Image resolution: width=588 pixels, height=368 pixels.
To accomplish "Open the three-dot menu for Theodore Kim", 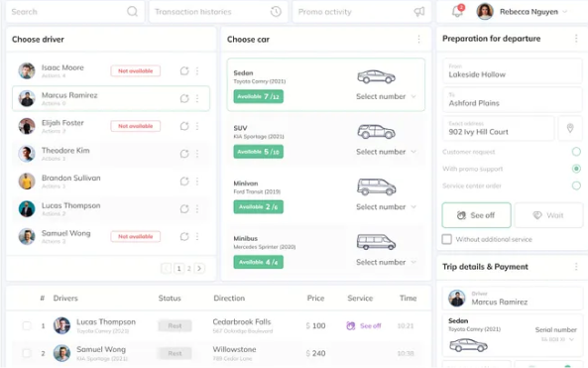I will pos(197,154).
